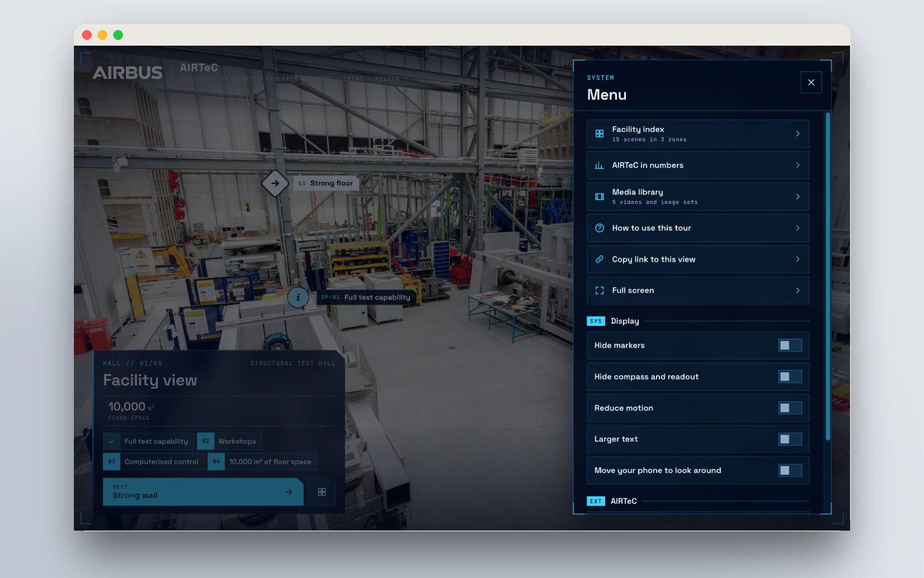Close the System Menu panel
Image resolution: width=924 pixels, height=578 pixels.
coord(811,82)
